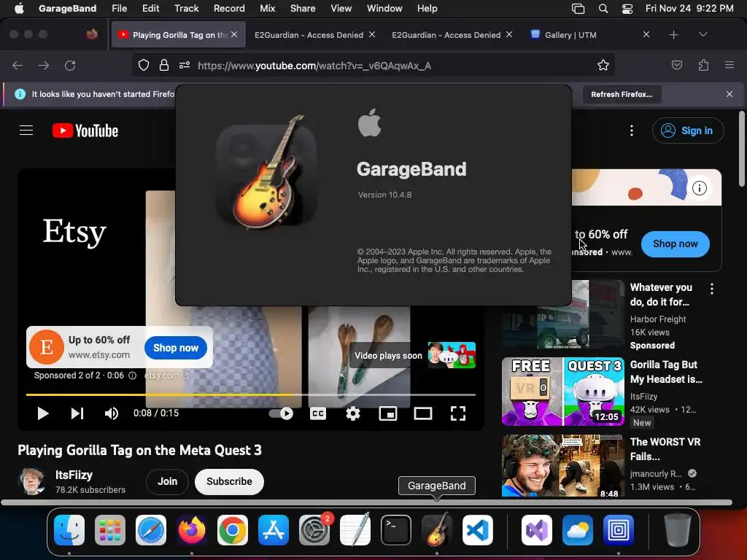Viewport: 747px width, 560px height.
Task: Reload the current page
Action: (x=70, y=65)
